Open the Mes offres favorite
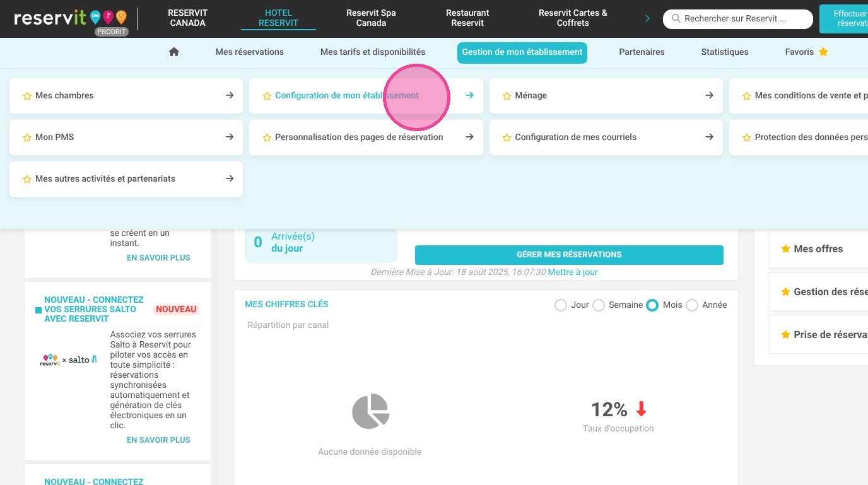 [x=818, y=249]
